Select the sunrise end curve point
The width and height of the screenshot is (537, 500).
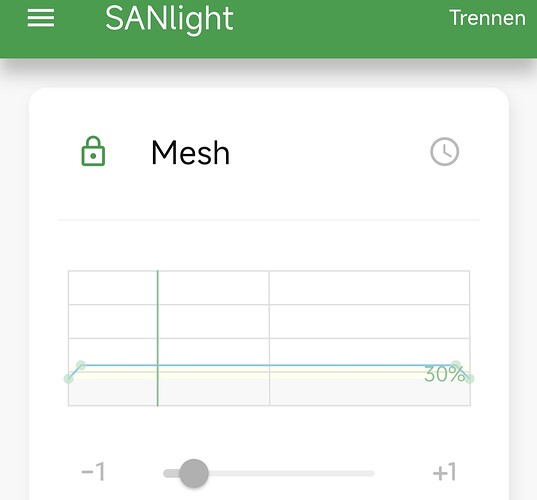[x=81, y=365]
